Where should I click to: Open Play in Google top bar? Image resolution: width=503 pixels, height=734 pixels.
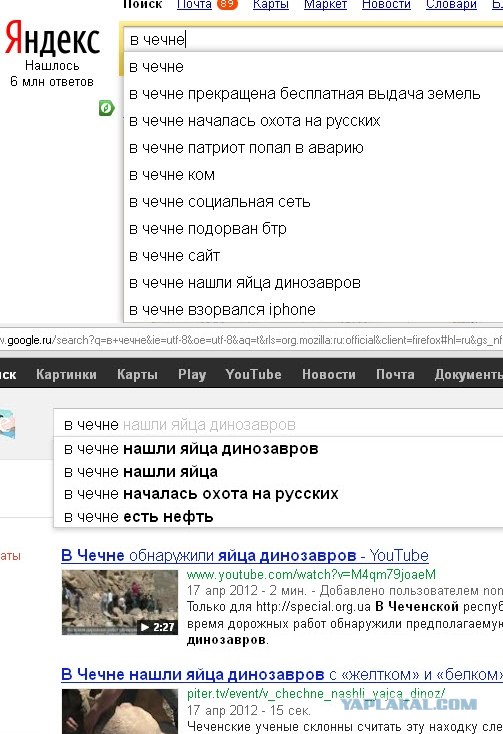pos(192,374)
